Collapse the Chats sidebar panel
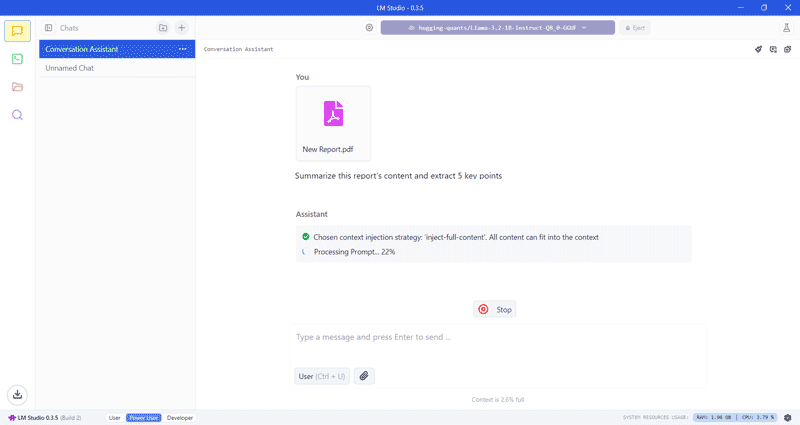 [48, 28]
